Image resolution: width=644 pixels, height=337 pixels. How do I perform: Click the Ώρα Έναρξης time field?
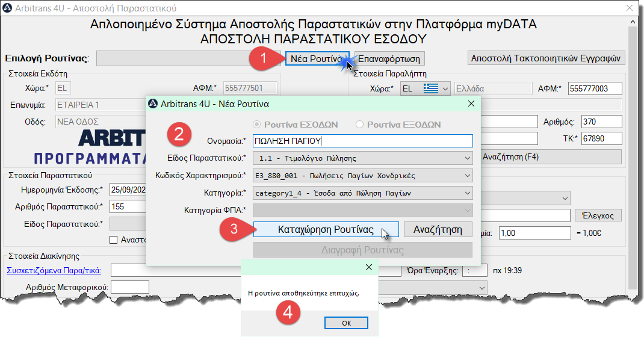[475, 271]
